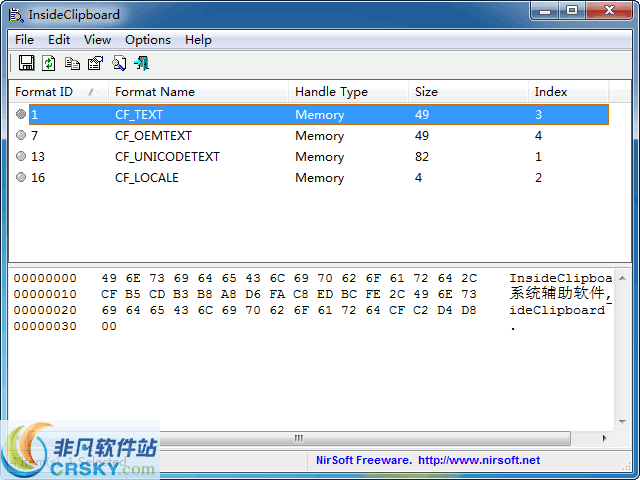Screen dimensions: 640x480
Task: Click the blue bullet icon of CF_TEXT row
Action: 21,114
